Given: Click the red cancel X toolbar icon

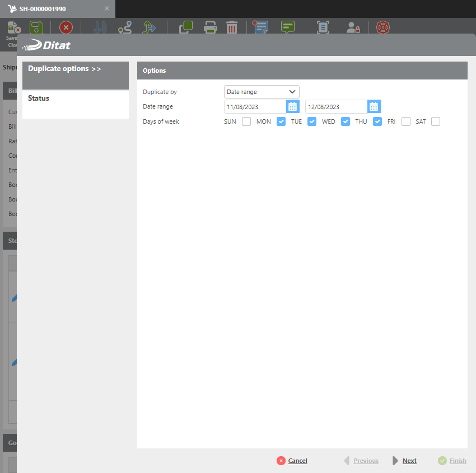Looking at the screenshot, I should (x=66, y=27).
